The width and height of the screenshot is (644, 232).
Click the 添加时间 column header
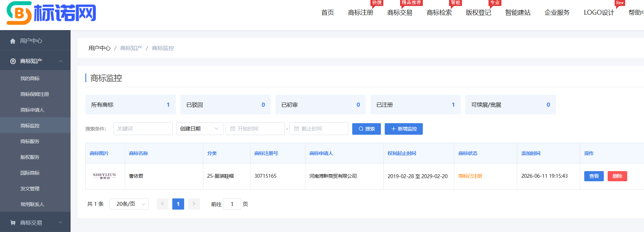(531, 153)
